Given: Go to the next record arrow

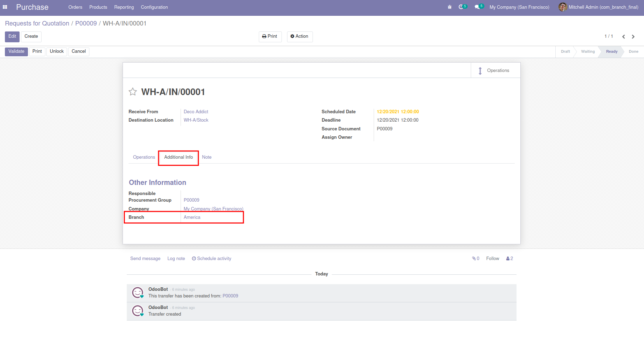Looking at the screenshot, I should [x=633, y=37].
